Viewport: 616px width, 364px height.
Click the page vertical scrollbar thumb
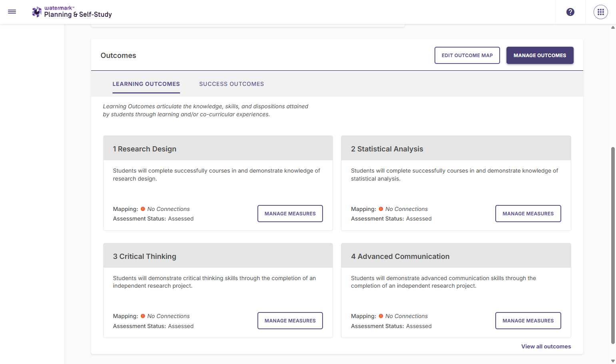click(613, 245)
